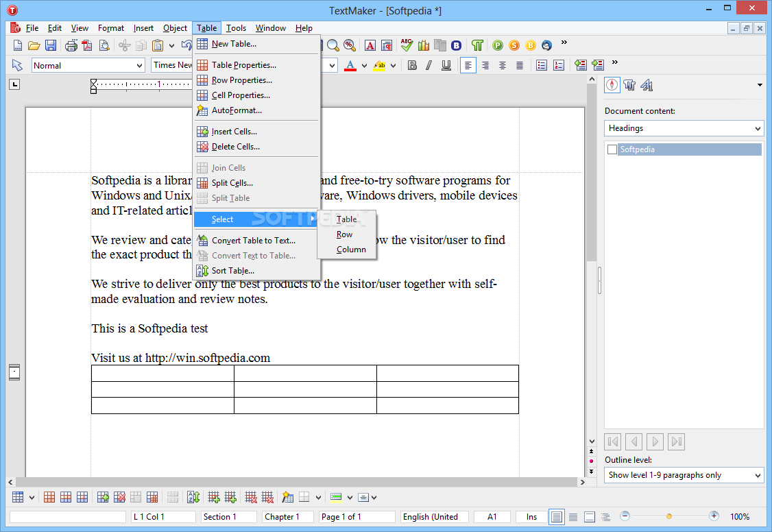Set left paragraph alignment
This screenshot has height=532, width=772.
click(468, 65)
